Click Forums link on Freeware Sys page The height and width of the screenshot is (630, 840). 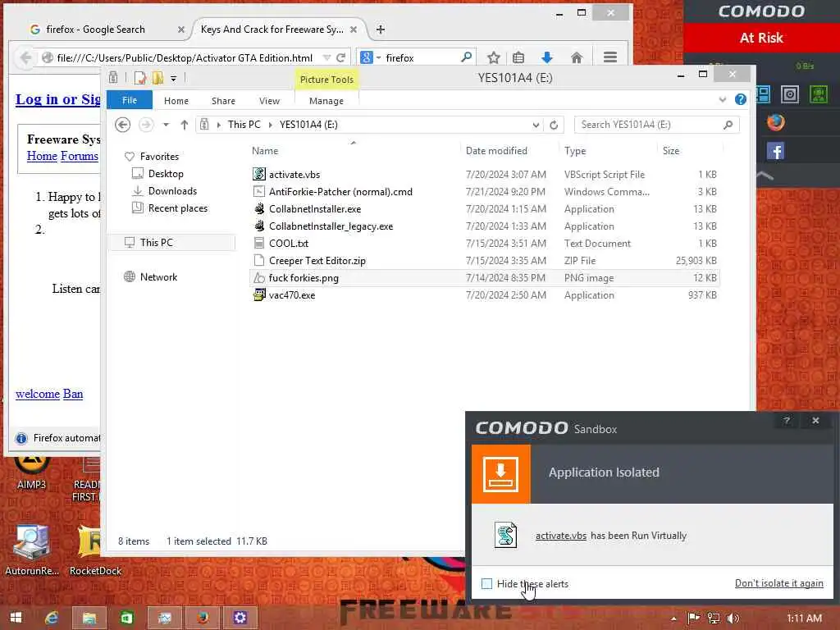click(x=80, y=156)
